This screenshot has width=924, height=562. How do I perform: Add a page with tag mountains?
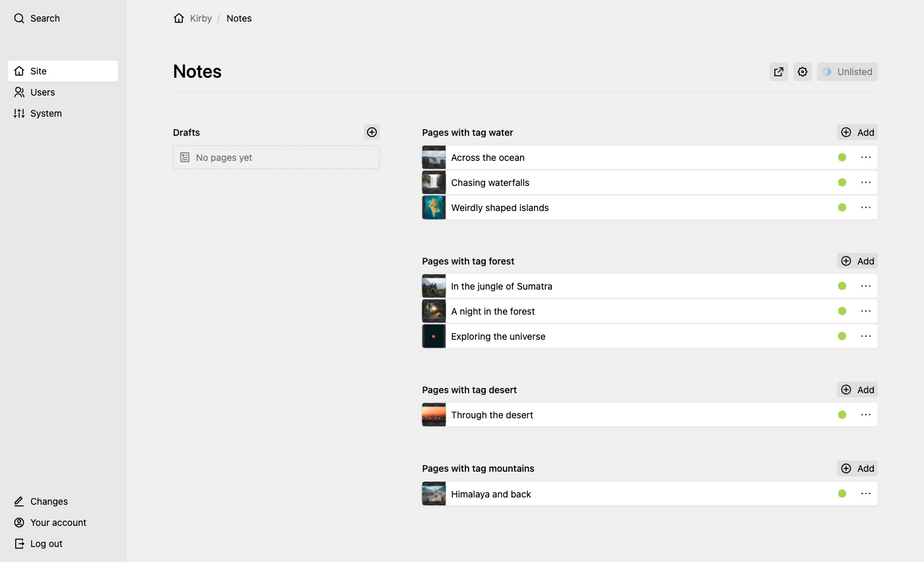click(857, 468)
